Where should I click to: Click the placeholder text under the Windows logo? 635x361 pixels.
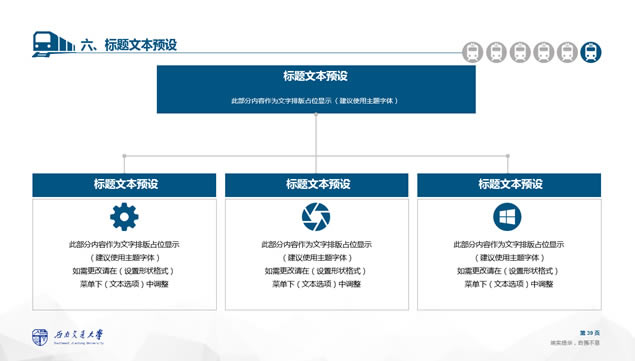509,264
